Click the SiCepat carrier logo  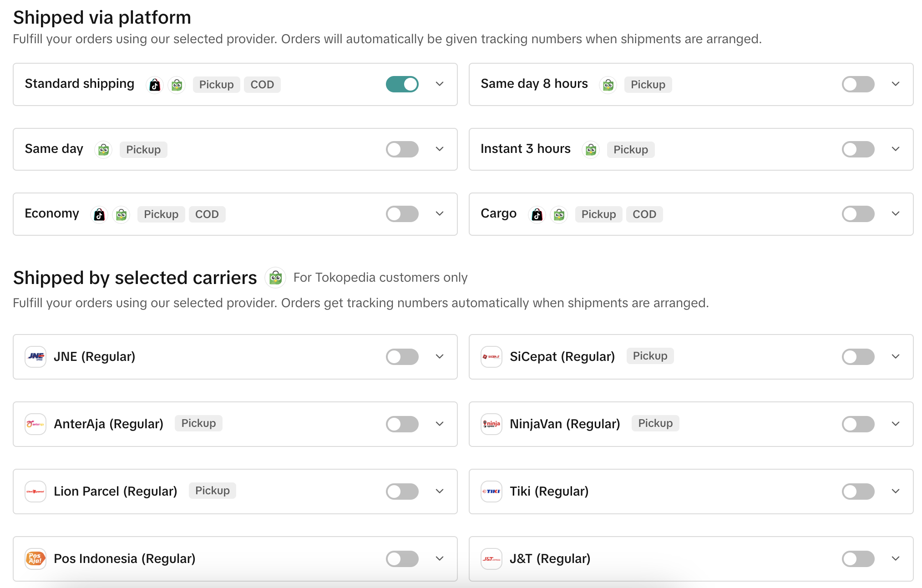click(x=491, y=357)
